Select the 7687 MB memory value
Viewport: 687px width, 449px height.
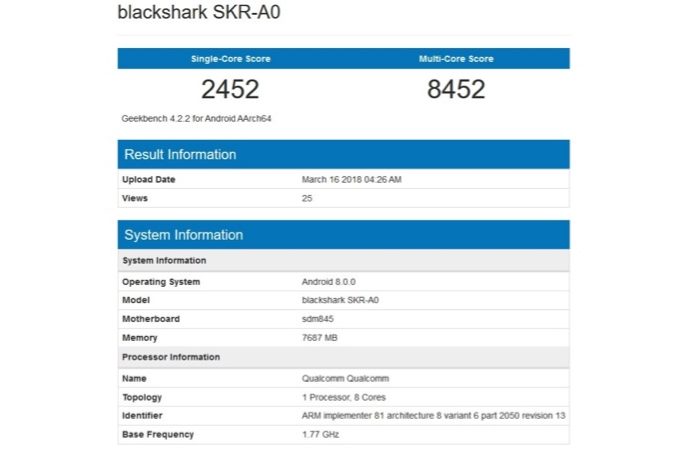point(320,338)
